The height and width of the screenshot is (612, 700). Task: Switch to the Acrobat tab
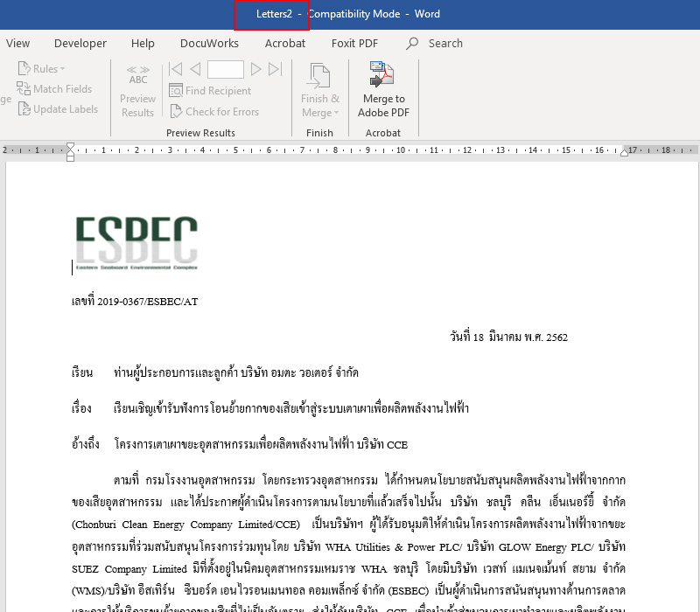pyautogui.click(x=285, y=43)
